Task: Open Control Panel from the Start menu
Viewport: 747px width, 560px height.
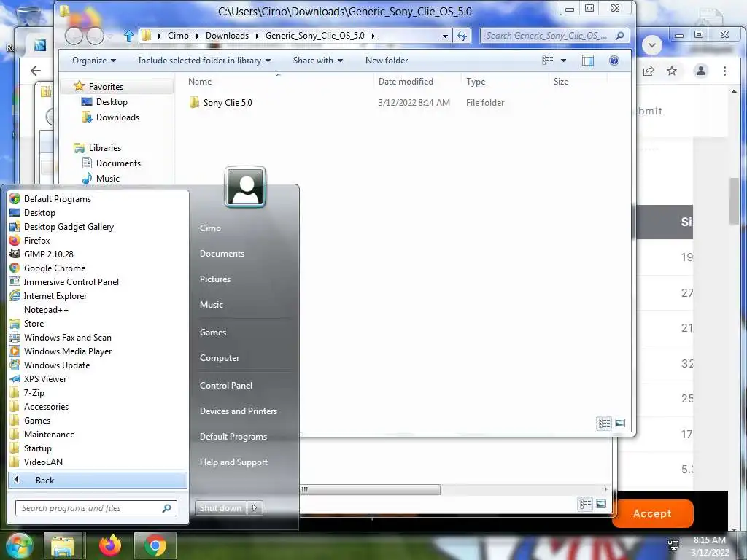Action: pos(226,385)
